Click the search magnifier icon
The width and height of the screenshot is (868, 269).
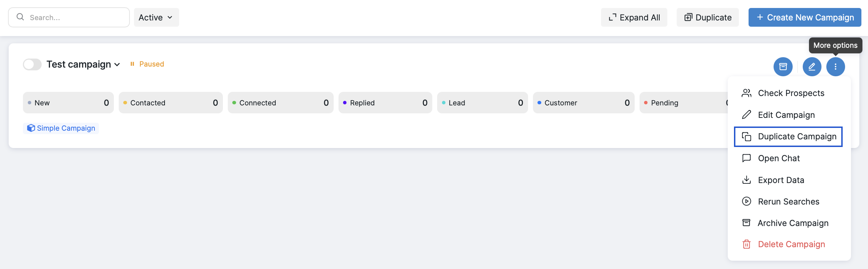click(20, 17)
